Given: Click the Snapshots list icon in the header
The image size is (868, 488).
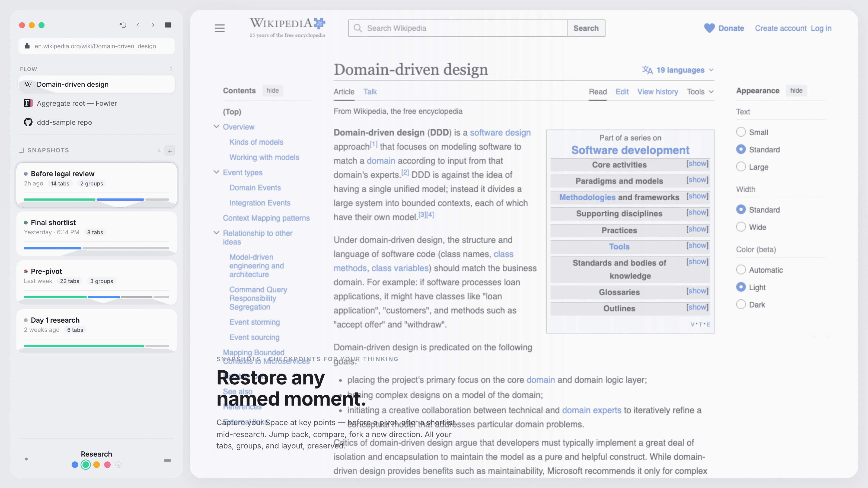Looking at the screenshot, I should click(21, 150).
